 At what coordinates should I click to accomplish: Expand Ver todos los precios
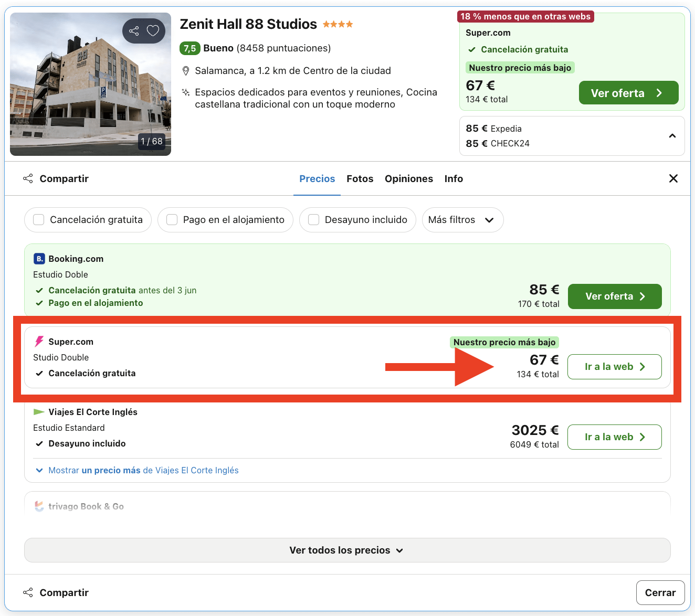tap(347, 550)
